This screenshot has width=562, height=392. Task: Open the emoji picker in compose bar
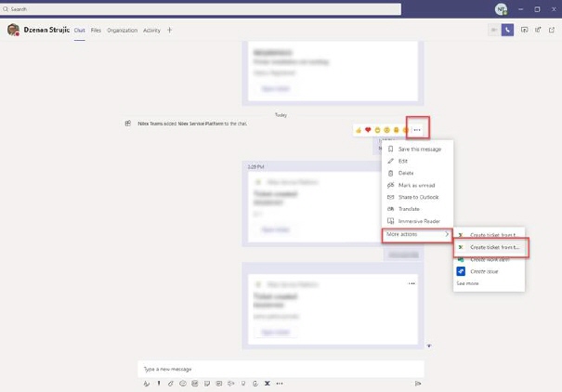[x=183, y=383]
